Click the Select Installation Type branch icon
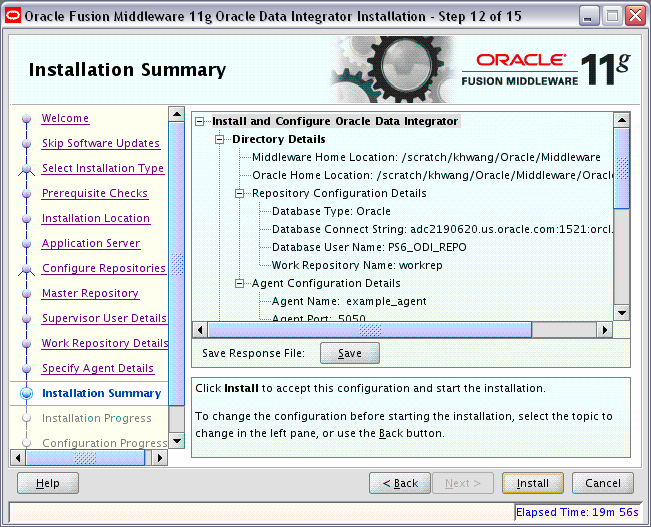 point(27,169)
